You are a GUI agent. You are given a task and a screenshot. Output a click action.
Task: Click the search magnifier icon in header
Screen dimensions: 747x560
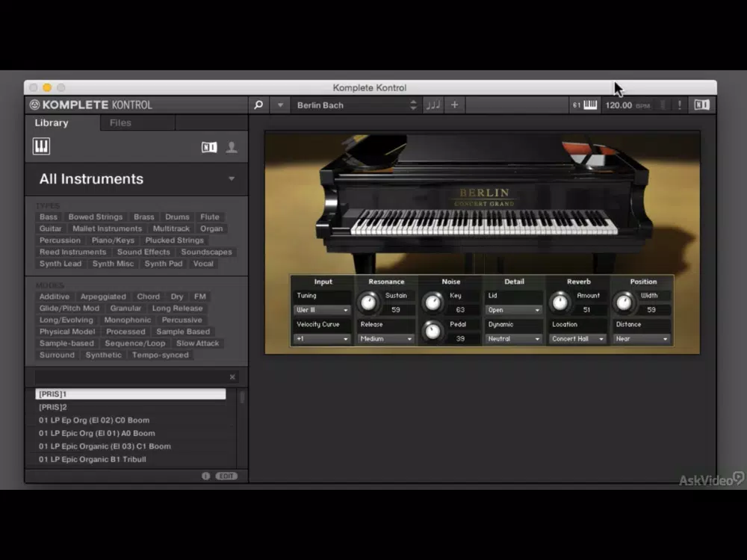[258, 105]
